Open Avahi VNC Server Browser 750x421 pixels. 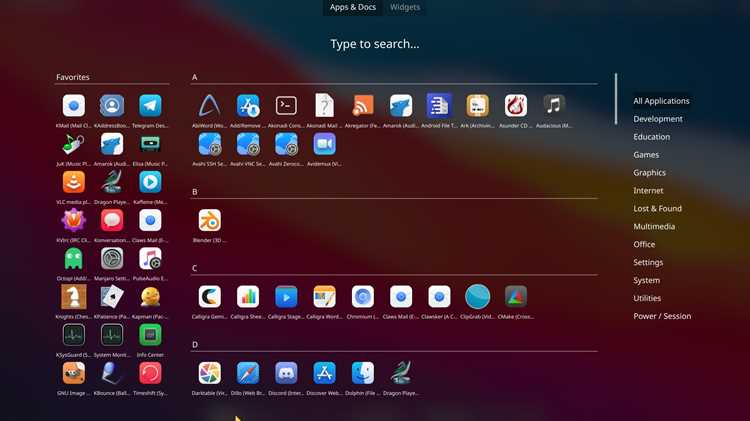[248, 144]
